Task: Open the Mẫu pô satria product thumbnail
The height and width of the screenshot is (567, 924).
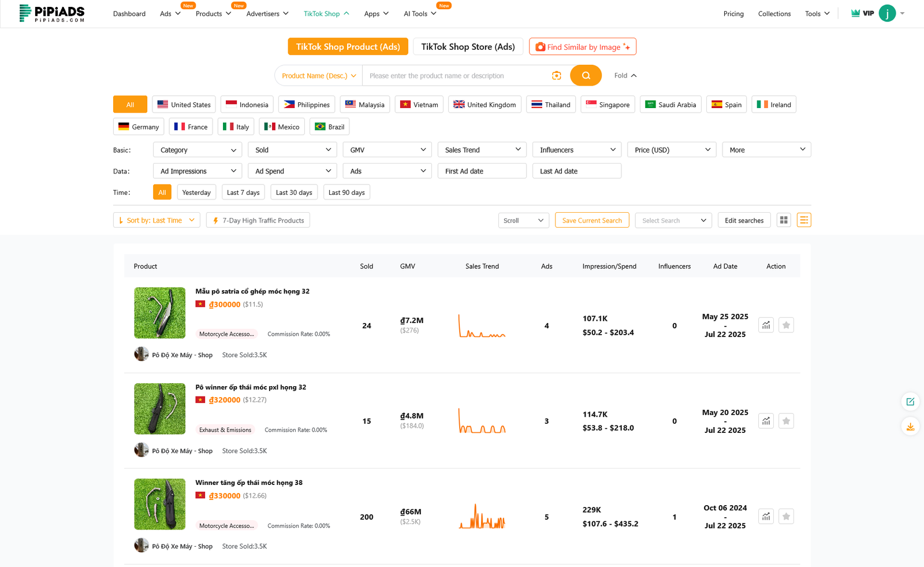Action: pos(160,313)
